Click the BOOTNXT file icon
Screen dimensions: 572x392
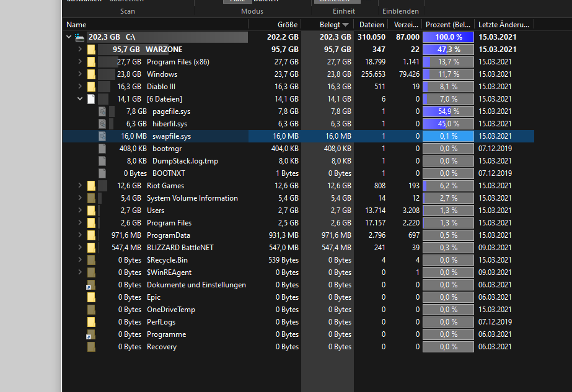tap(102, 173)
